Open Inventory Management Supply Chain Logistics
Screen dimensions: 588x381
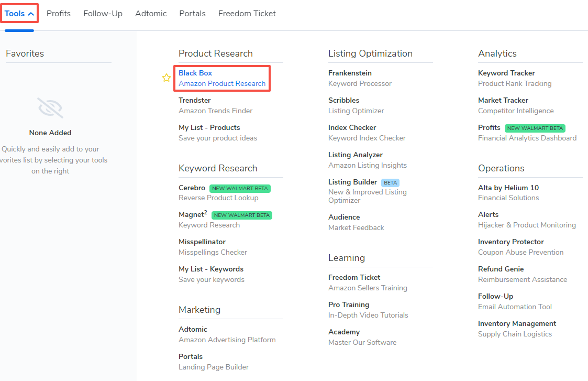point(517,329)
